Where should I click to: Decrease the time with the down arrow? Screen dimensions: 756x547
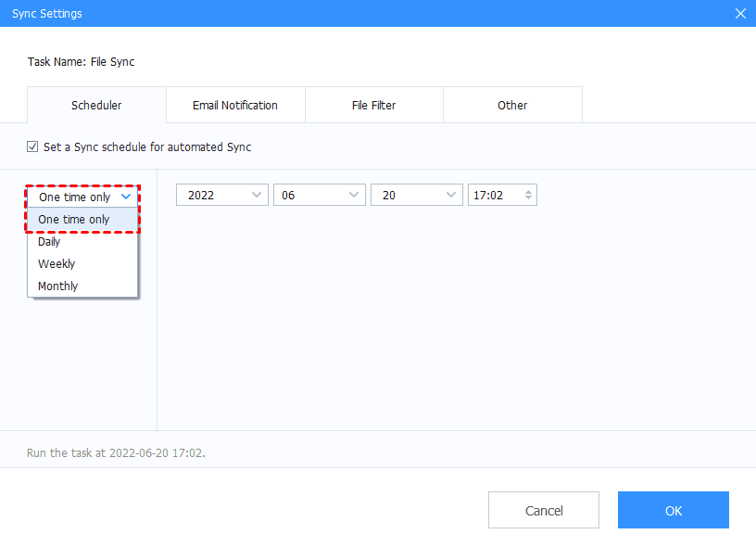(x=528, y=198)
